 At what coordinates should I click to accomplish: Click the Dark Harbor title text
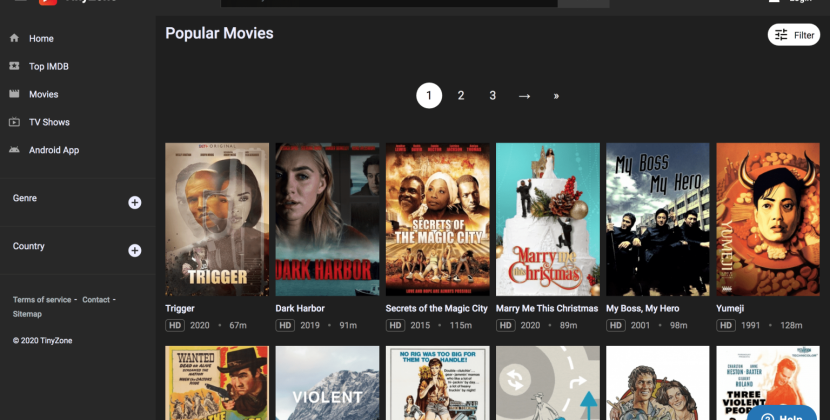300,308
